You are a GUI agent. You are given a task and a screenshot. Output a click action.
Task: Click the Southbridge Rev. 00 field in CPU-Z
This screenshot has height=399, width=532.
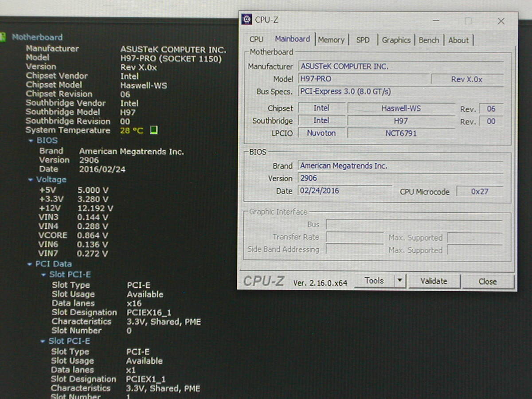pyautogui.click(x=491, y=121)
